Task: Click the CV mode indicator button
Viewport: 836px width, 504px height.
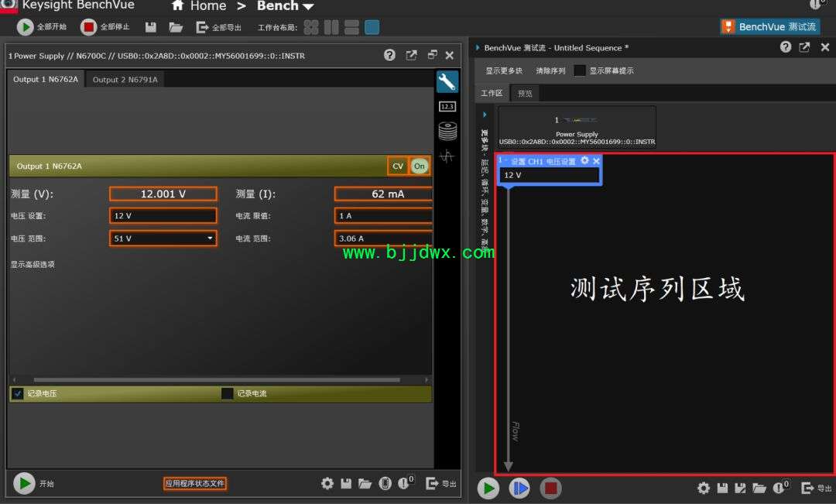Action: tap(398, 166)
